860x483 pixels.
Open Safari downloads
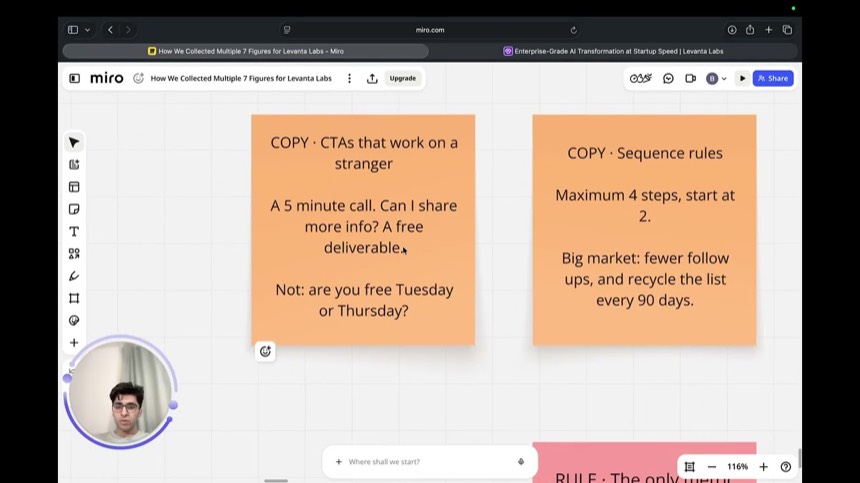[732, 30]
